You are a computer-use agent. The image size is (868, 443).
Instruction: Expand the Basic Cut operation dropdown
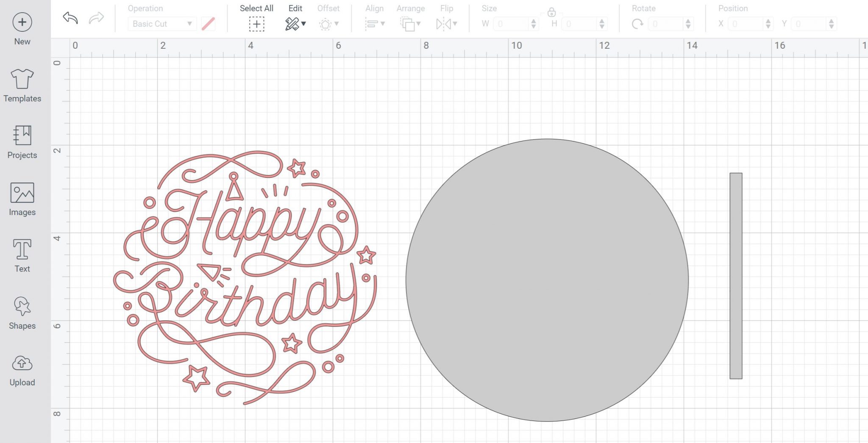pyautogui.click(x=162, y=24)
